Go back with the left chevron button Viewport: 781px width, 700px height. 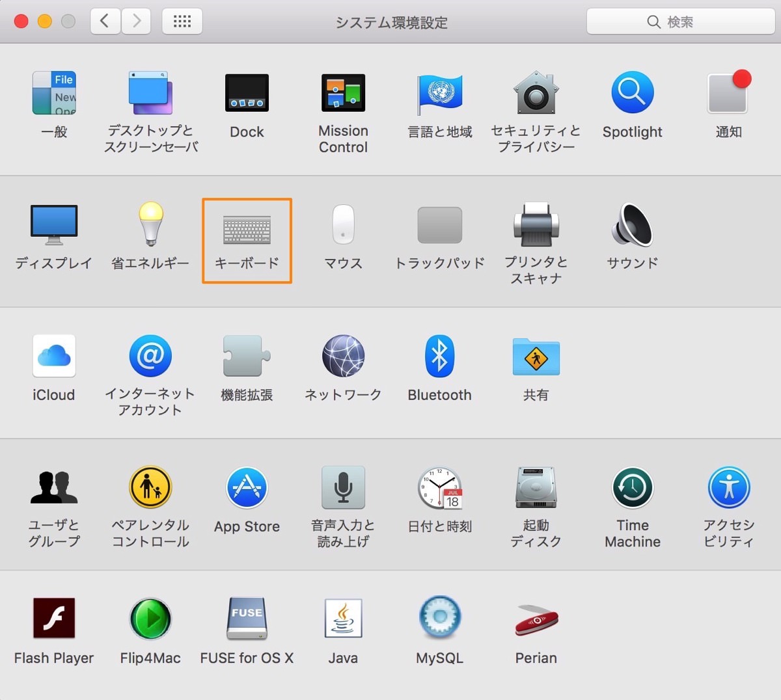click(x=105, y=21)
